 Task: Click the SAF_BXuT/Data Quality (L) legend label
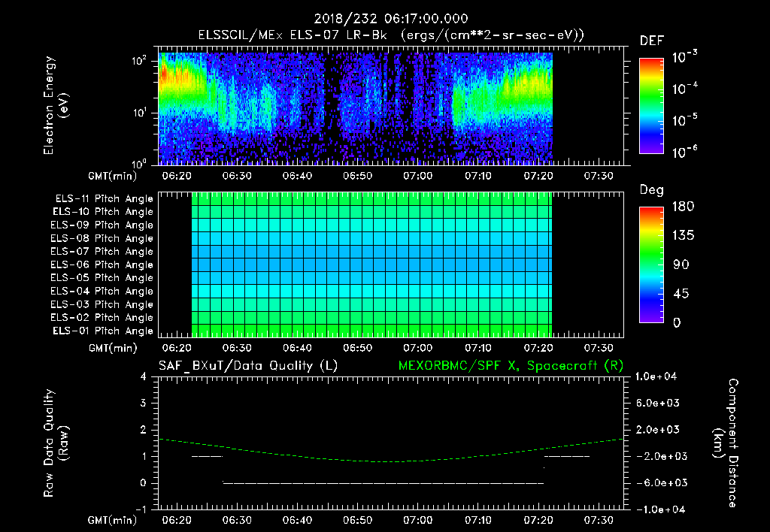tap(247, 365)
